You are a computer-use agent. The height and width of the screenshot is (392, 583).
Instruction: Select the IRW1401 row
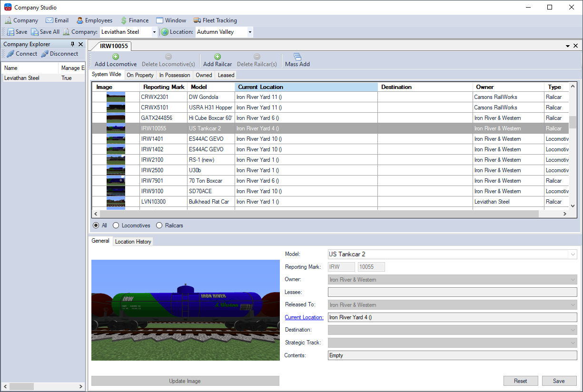330,139
